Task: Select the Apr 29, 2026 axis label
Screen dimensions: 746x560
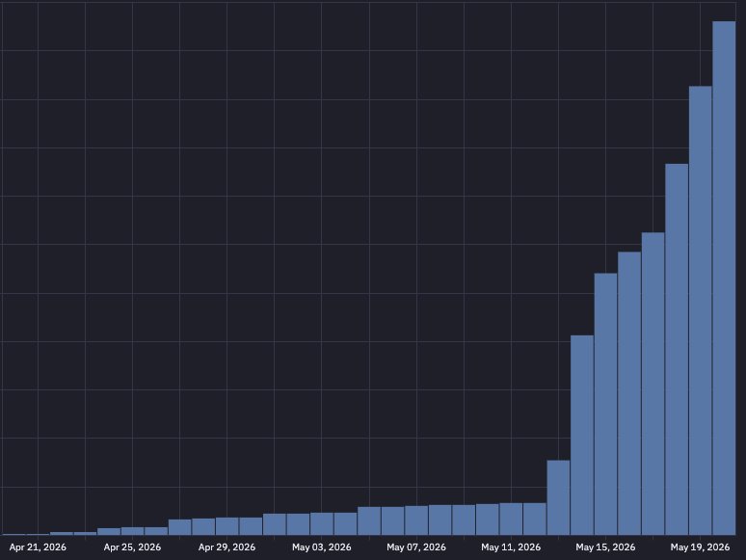Action: [226, 547]
